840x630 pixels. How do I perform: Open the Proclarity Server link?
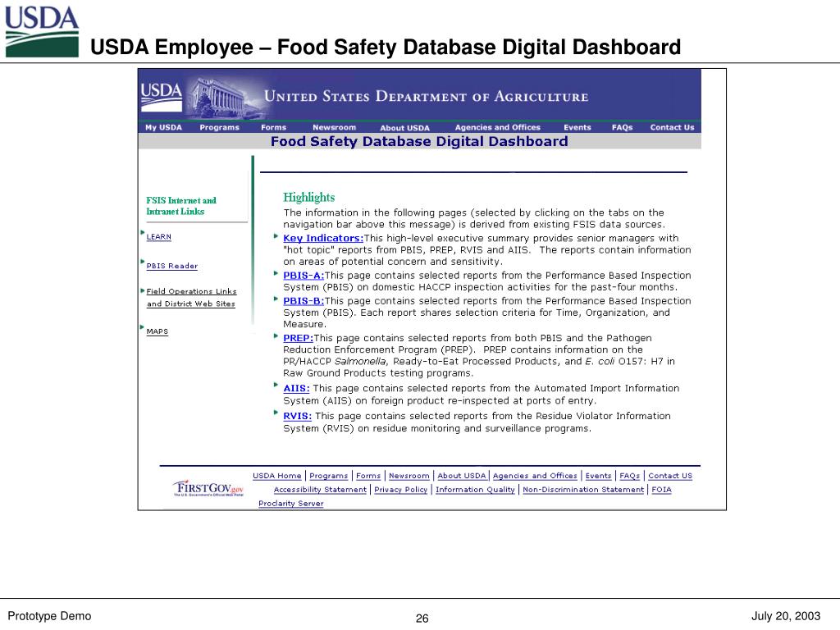(x=291, y=504)
